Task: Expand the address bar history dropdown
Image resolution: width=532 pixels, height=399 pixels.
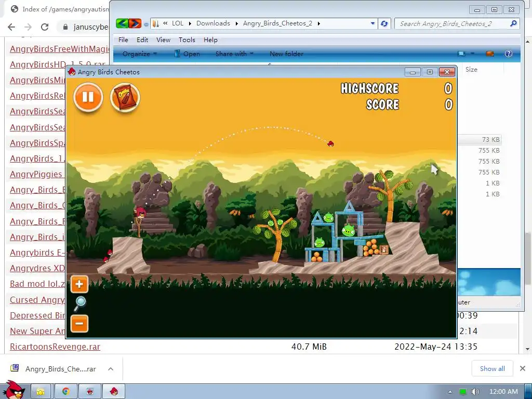Action: click(373, 23)
